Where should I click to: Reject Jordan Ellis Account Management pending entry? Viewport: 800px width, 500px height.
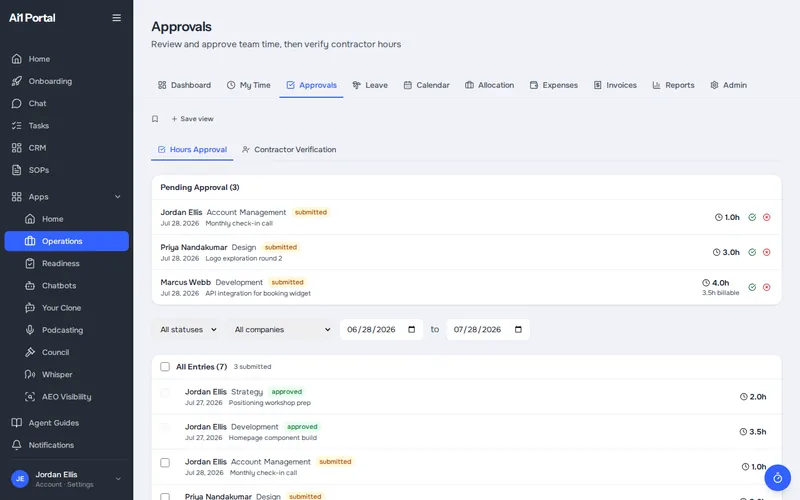tap(766, 217)
